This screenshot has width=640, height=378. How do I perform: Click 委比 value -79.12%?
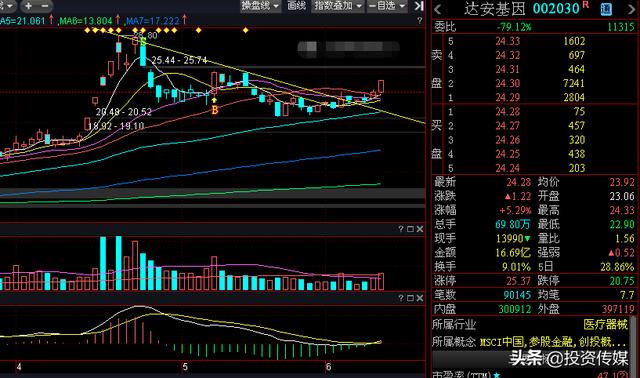click(x=514, y=27)
